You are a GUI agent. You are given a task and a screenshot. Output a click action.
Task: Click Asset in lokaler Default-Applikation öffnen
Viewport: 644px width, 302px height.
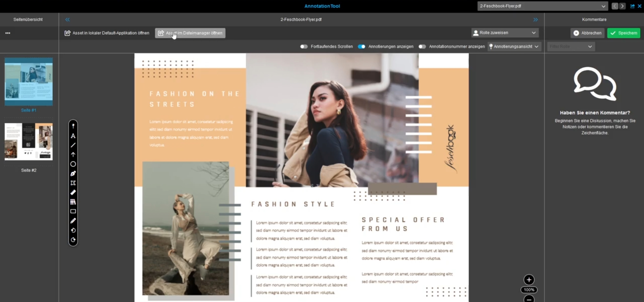pos(107,33)
